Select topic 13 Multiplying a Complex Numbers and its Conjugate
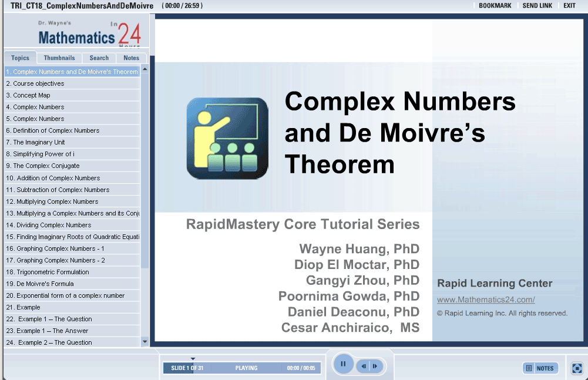The width and height of the screenshot is (588, 380). pos(72,213)
